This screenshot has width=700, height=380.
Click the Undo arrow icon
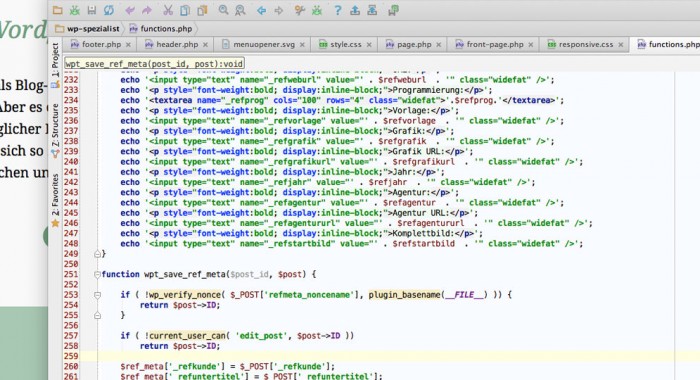pos(129,10)
